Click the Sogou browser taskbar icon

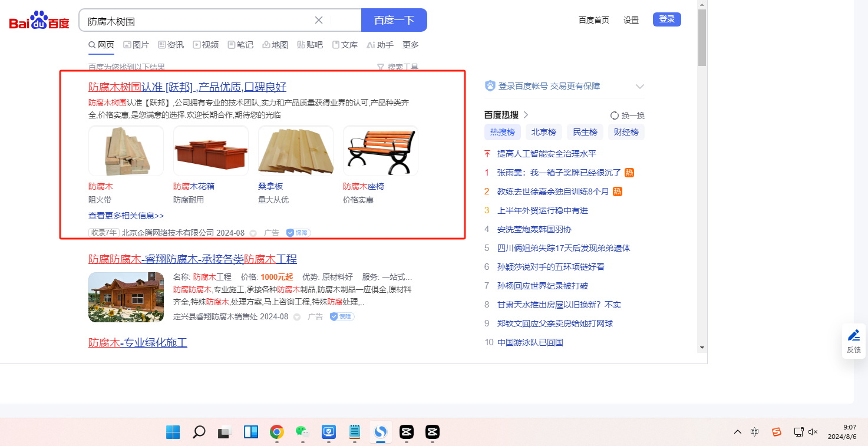pos(380,432)
